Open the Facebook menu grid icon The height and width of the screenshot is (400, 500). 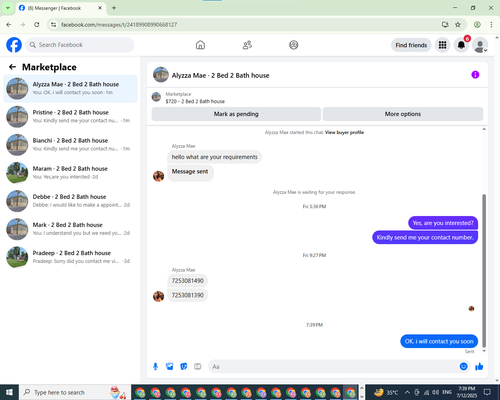coord(442,45)
